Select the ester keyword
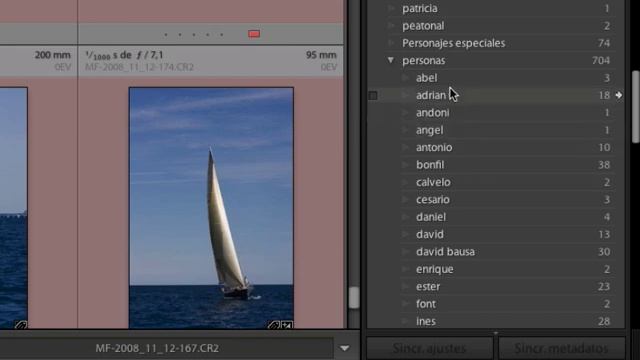Viewport: 640px width, 360px height. 428,287
